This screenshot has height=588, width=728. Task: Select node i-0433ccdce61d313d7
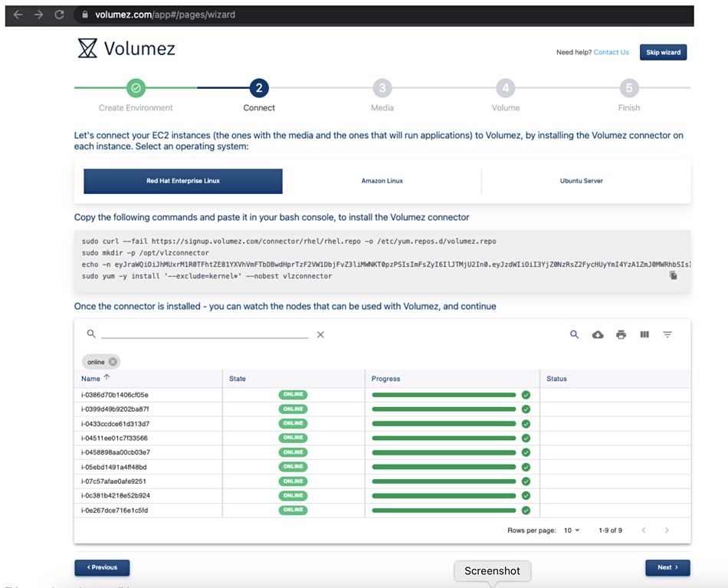[x=115, y=424]
